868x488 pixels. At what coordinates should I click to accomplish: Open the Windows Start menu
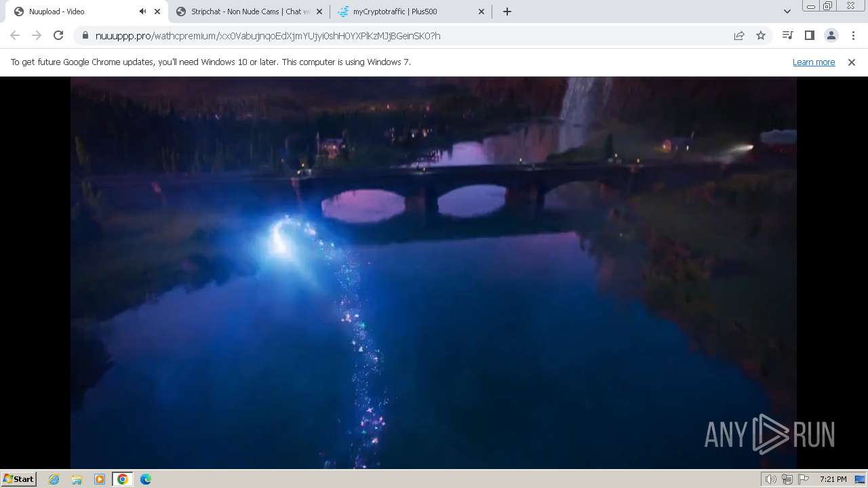(x=19, y=479)
